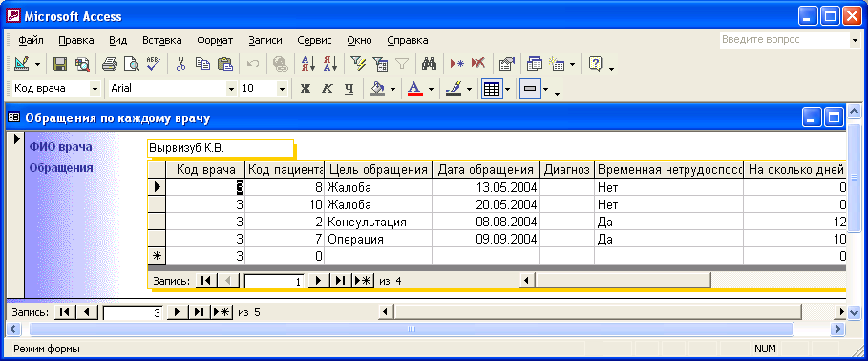The width and height of the screenshot is (868, 361).
Task: Select the row selector of Операция row
Action: pos(158,240)
